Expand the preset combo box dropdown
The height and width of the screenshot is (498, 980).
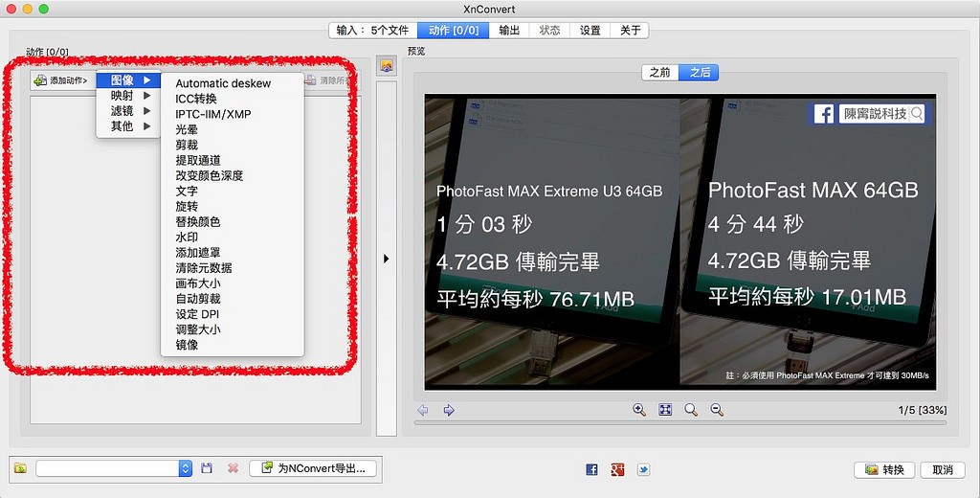point(186,468)
